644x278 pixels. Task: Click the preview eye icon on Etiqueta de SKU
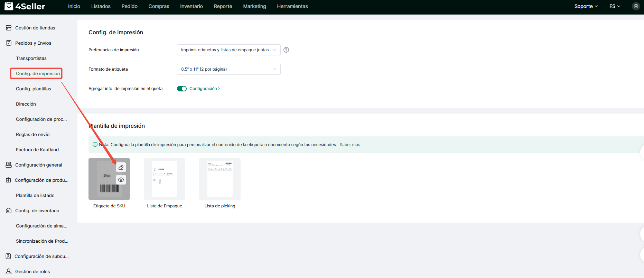click(x=121, y=180)
